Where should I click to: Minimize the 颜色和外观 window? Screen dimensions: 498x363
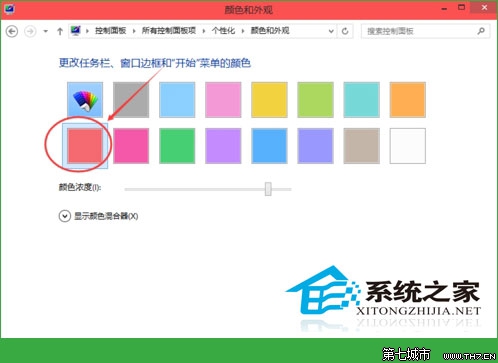pyautogui.click(x=444, y=9)
